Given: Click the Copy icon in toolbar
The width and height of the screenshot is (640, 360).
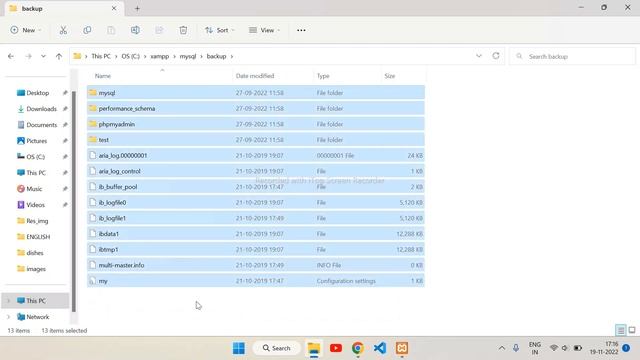Looking at the screenshot, I should point(87,30).
